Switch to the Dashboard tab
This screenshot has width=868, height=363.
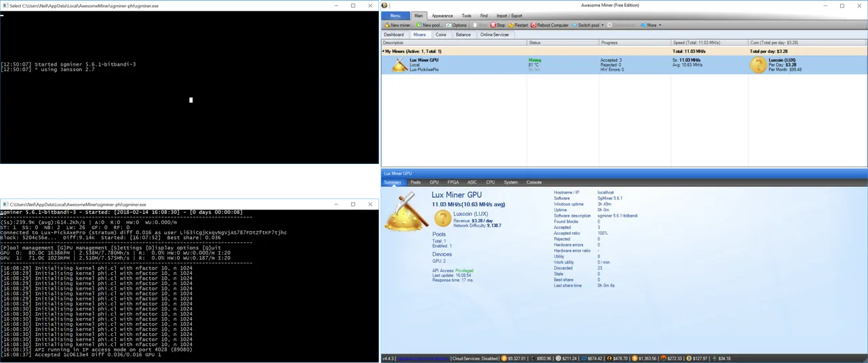(x=394, y=35)
